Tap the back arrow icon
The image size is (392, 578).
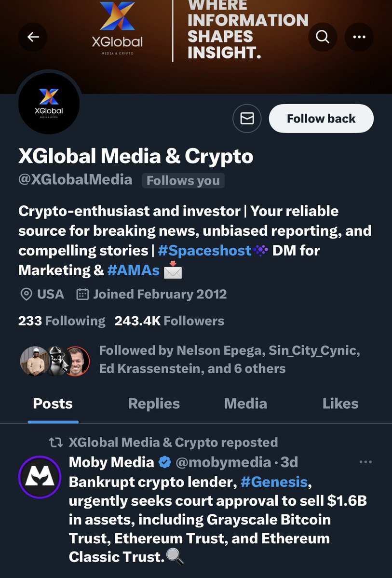click(x=33, y=37)
